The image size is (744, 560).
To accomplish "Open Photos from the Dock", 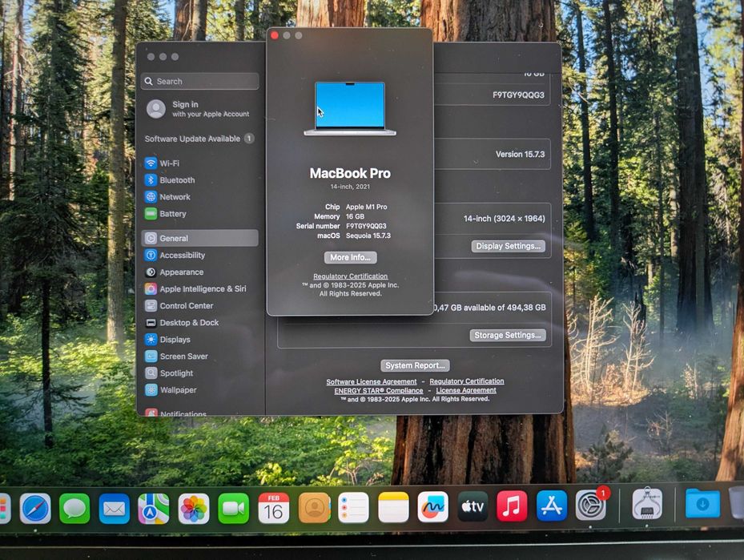I will click(x=194, y=508).
